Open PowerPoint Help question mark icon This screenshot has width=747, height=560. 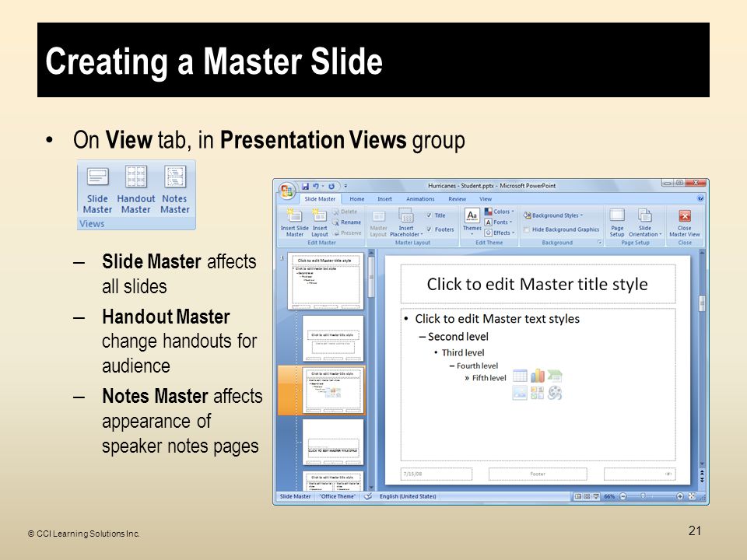(x=700, y=199)
